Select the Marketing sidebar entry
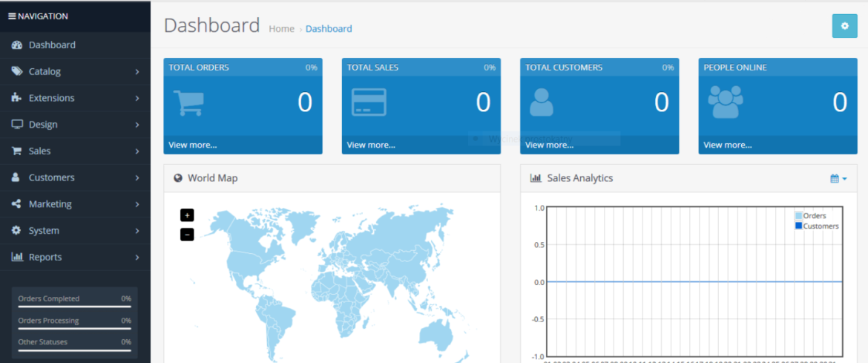 click(50, 204)
